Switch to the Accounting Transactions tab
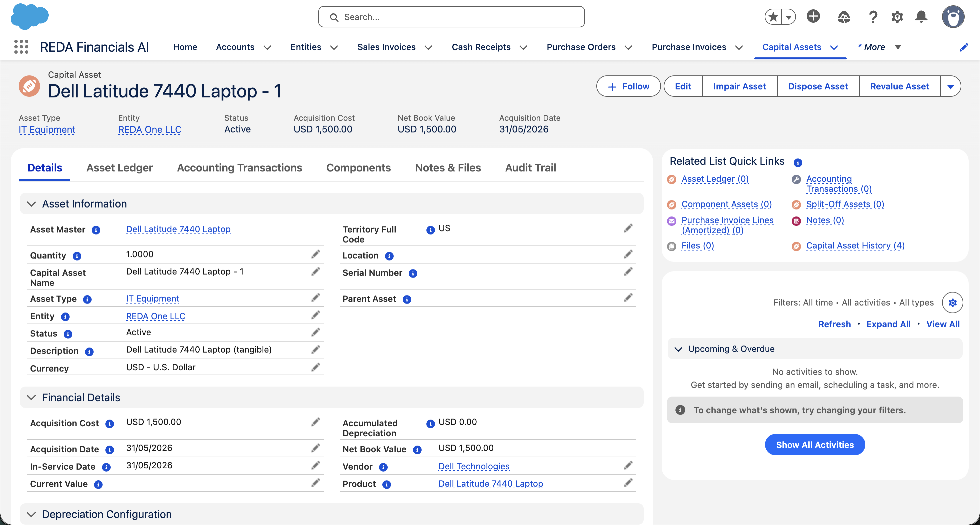Screen dimensions: 980x525 (x=239, y=167)
